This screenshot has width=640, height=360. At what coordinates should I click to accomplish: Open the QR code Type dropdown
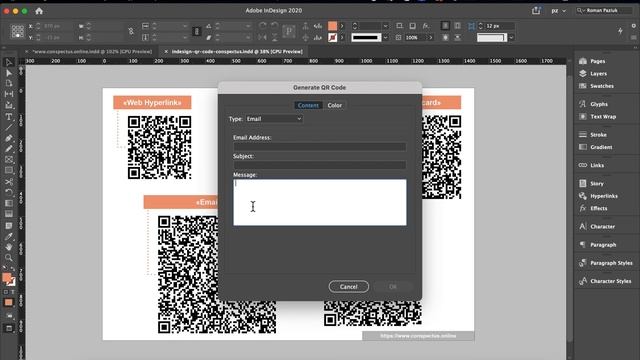click(x=274, y=119)
